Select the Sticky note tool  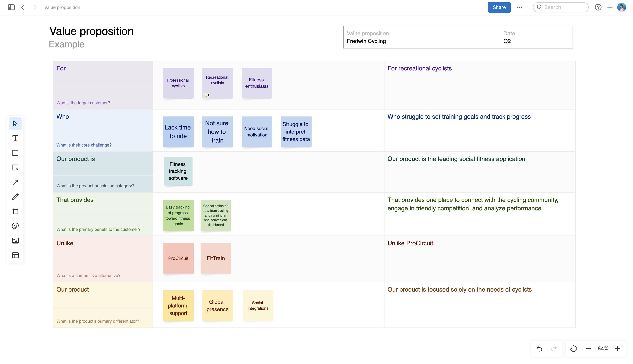tap(15, 168)
